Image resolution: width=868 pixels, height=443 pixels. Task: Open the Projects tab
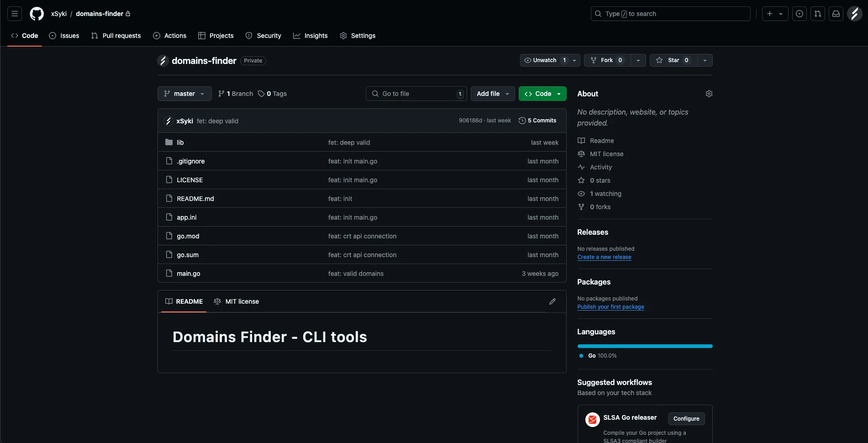216,36
